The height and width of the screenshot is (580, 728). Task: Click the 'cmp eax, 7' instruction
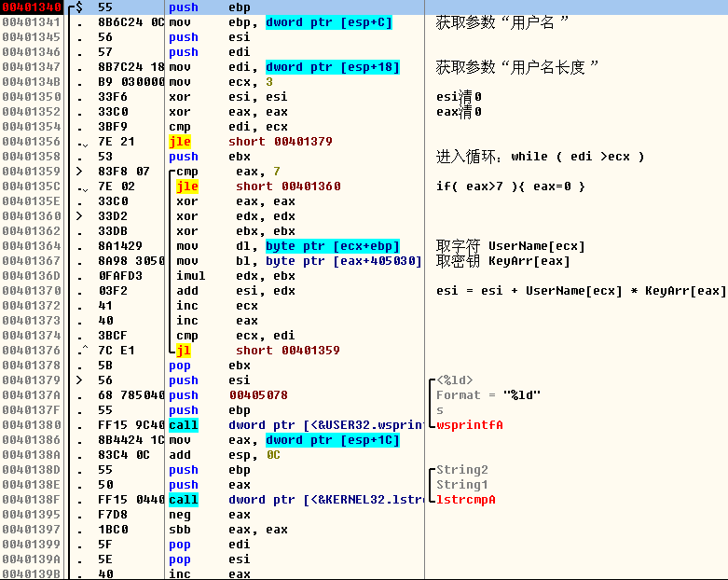pos(228,172)
